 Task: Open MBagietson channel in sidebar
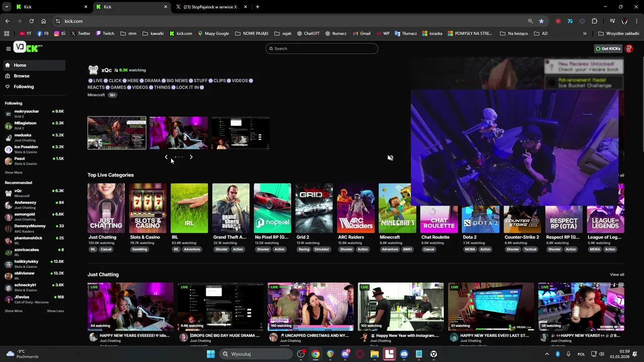(34, 125)
